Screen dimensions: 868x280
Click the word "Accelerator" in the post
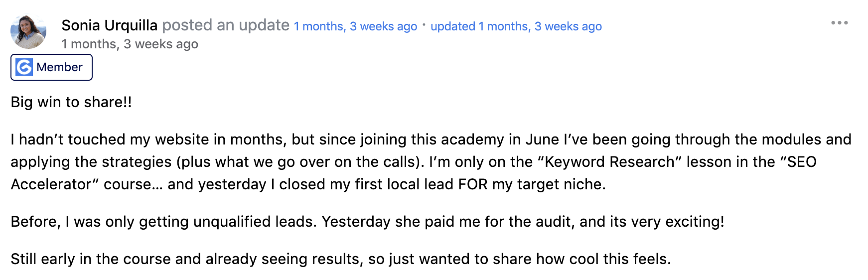tap(52, 184)
